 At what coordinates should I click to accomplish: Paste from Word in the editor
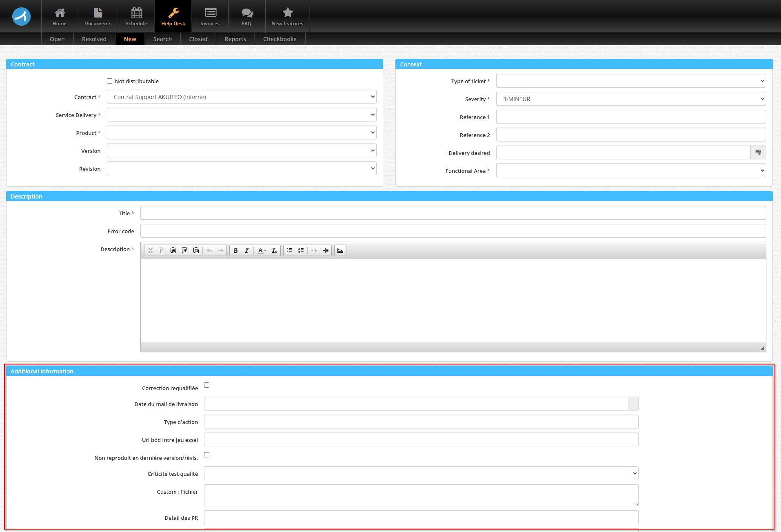click(x=196, y=250)
